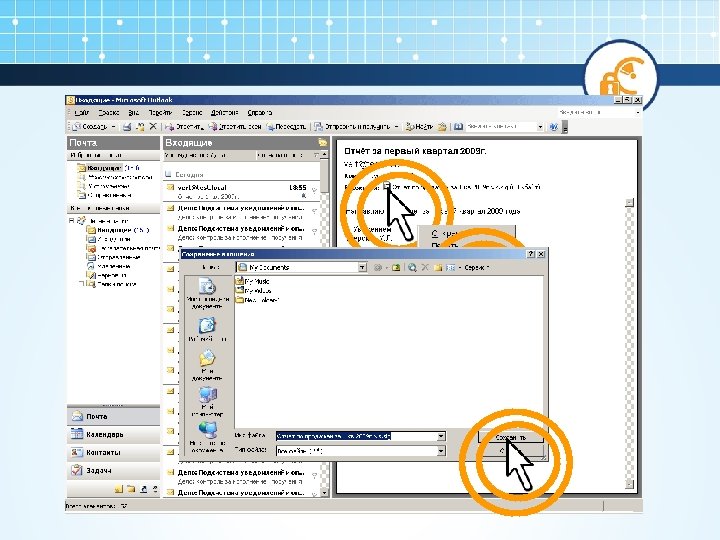
Task: Select the Черновики folder in mailbox tree
Action: coord(107,276)
